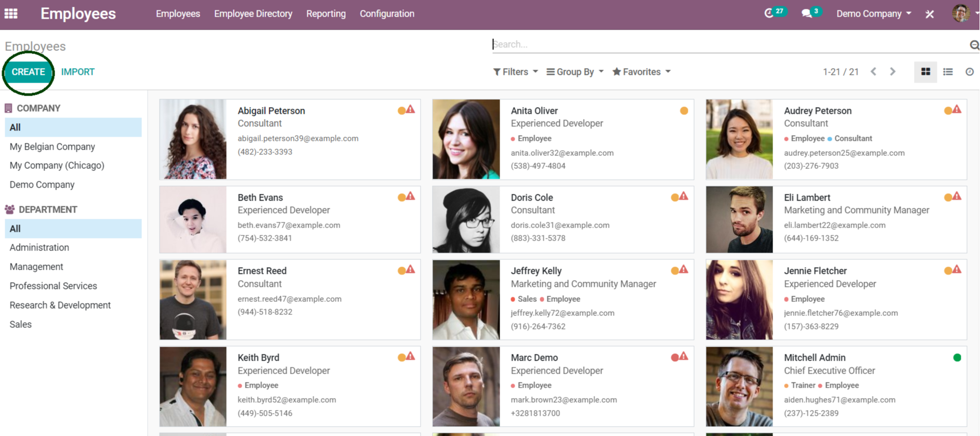Click Consultant tag on Audrey Peterson card
This screenshot has width=980, height=436.
click(x=853, y=138)
